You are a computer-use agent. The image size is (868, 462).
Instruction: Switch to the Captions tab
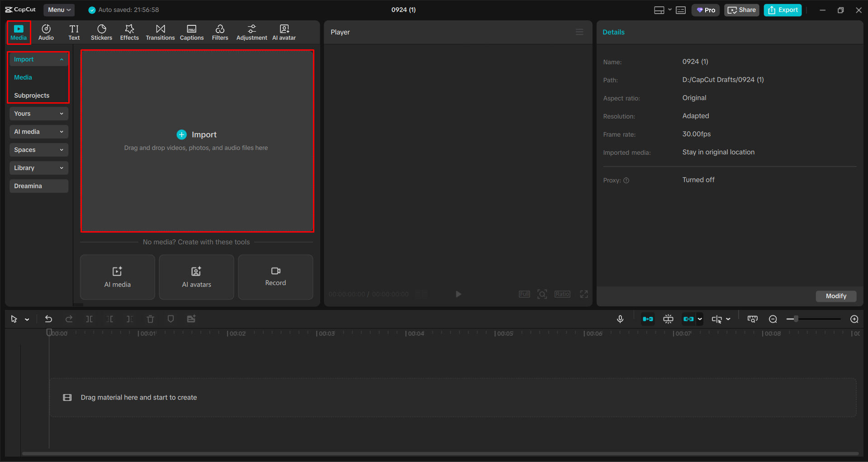(191, 32)
